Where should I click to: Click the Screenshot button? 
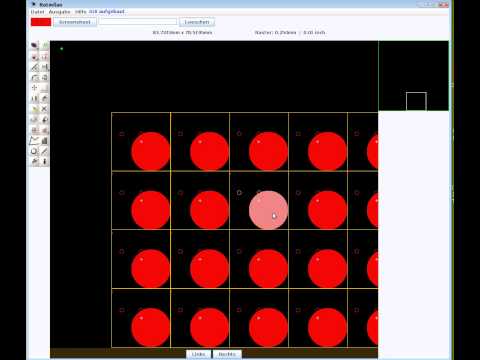[x=75, y=22]
